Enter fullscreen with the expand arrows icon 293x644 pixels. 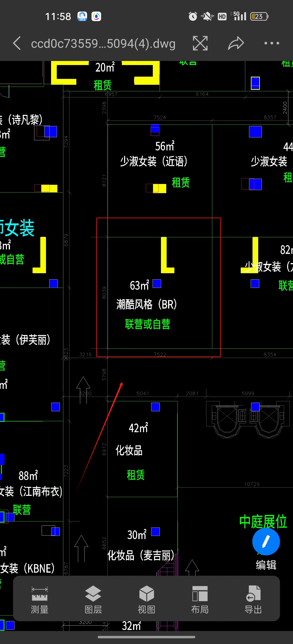pyautogui.click(x=200, y=43)
